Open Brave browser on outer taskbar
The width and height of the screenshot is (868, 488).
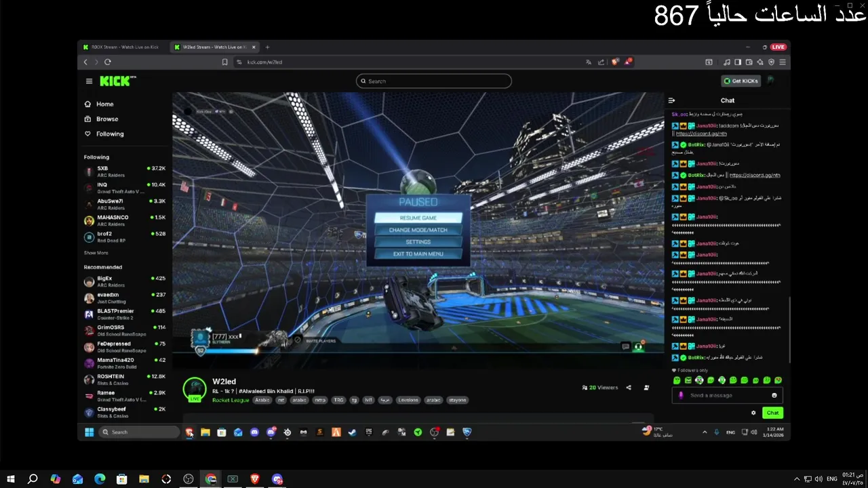[255, 479]
